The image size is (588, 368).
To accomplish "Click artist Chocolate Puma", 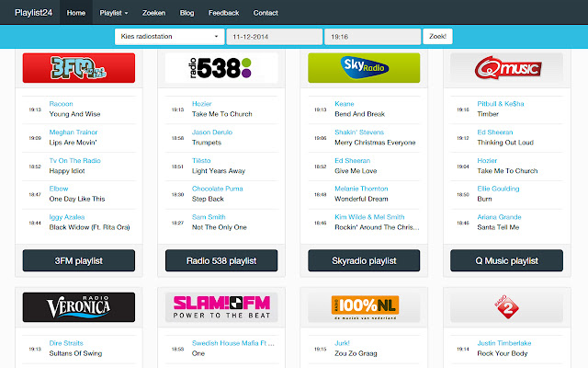I will [x=218, y=189].
